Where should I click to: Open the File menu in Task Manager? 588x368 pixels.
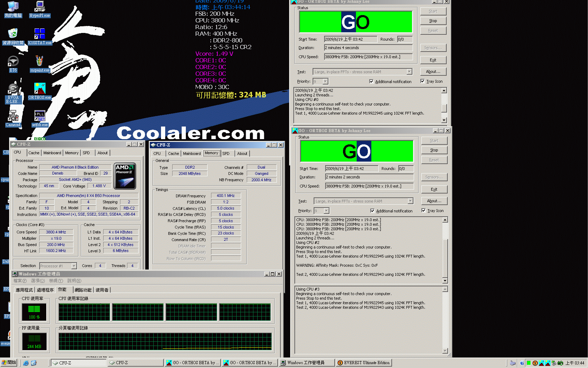click(x=20, y=281)
